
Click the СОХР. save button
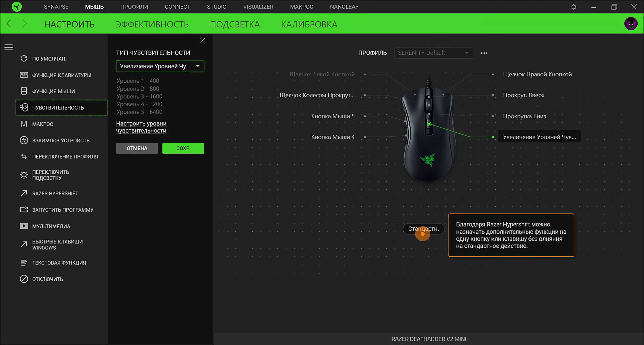[183, 148]
